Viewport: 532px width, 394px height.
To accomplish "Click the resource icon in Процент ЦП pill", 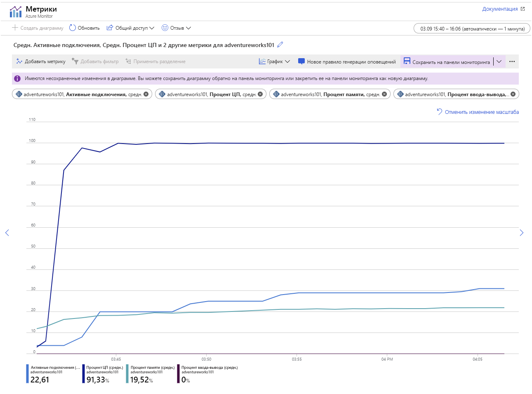I will coord(162,94).
